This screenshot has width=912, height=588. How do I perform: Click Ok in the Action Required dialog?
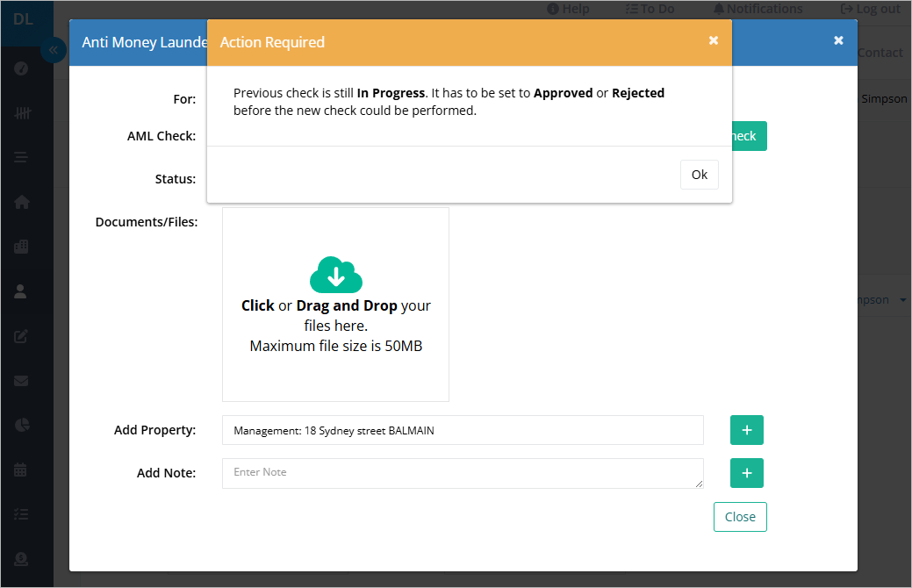tap(699, 175)
